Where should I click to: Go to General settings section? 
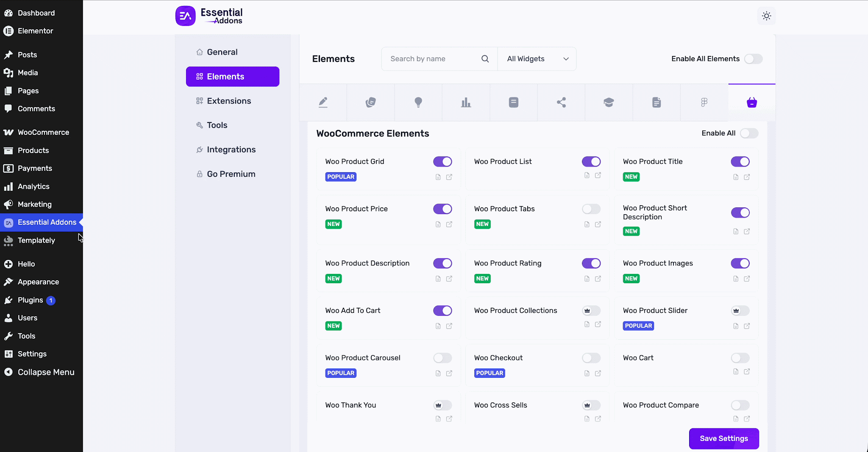coord(233,52)
